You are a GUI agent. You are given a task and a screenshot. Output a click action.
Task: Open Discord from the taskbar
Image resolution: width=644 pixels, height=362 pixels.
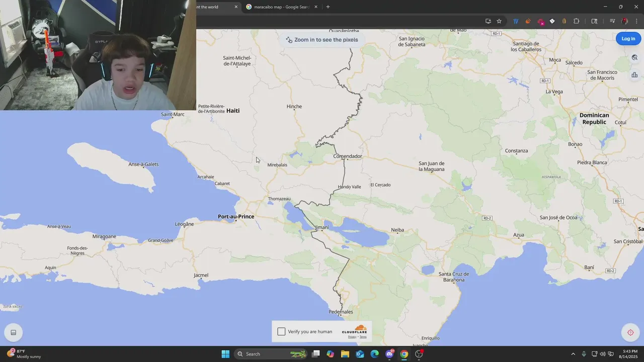[389, 354]
